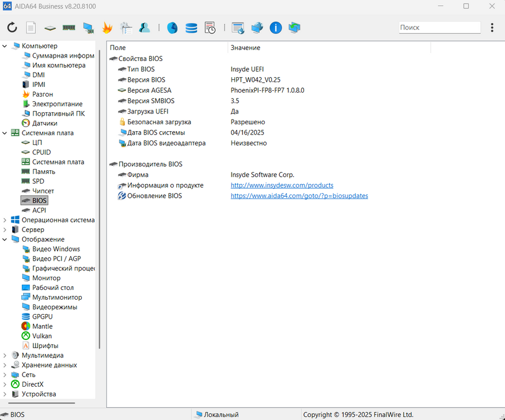Select Mantle tree item
Screen dimensions: 505x420
37,326
